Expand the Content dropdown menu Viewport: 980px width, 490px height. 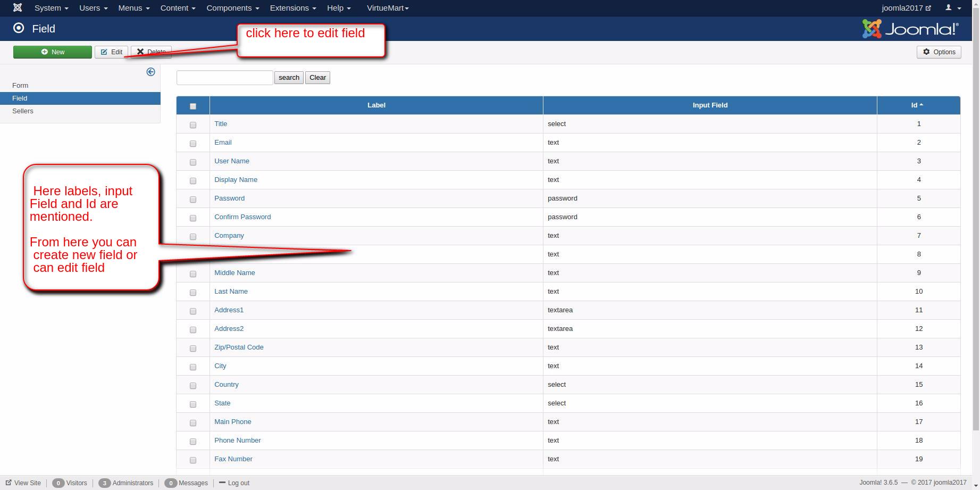[x=178, y=8]
